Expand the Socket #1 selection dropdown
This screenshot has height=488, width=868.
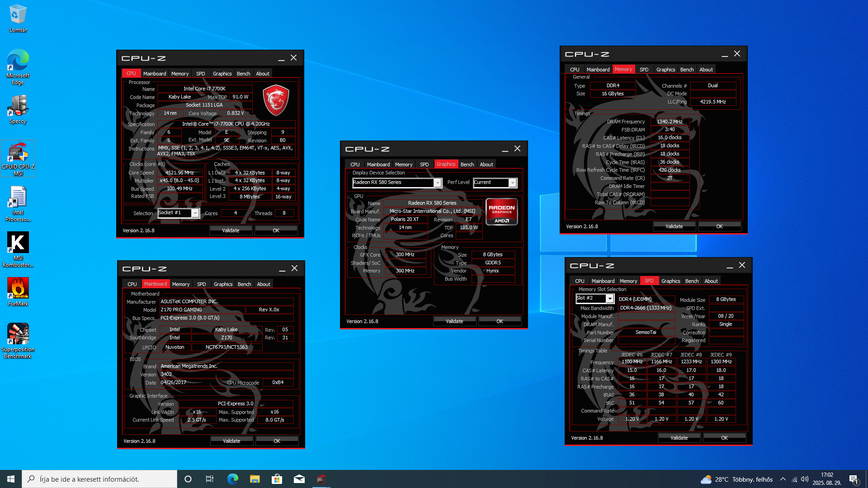(195, 213)
